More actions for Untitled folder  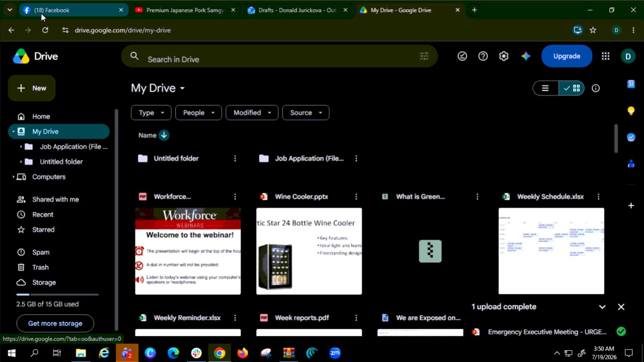235,159
